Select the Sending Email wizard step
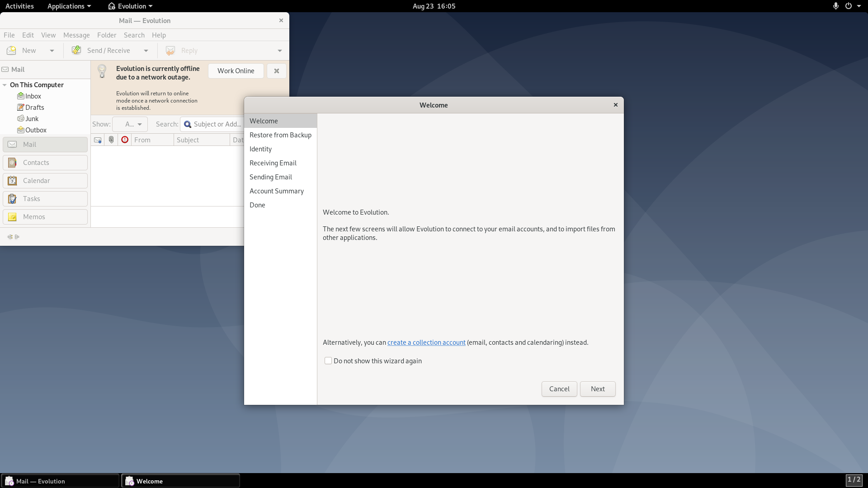Image resolution: width=868 pixels, height=488 pixels. point(280,177)
